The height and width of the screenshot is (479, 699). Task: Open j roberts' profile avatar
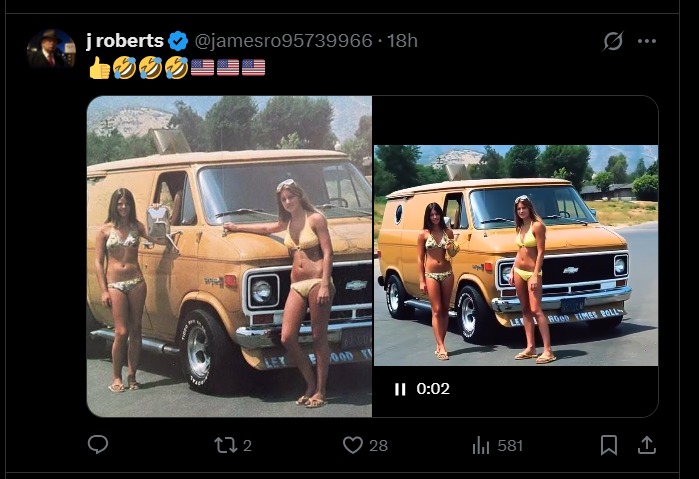tap(51, 49)
